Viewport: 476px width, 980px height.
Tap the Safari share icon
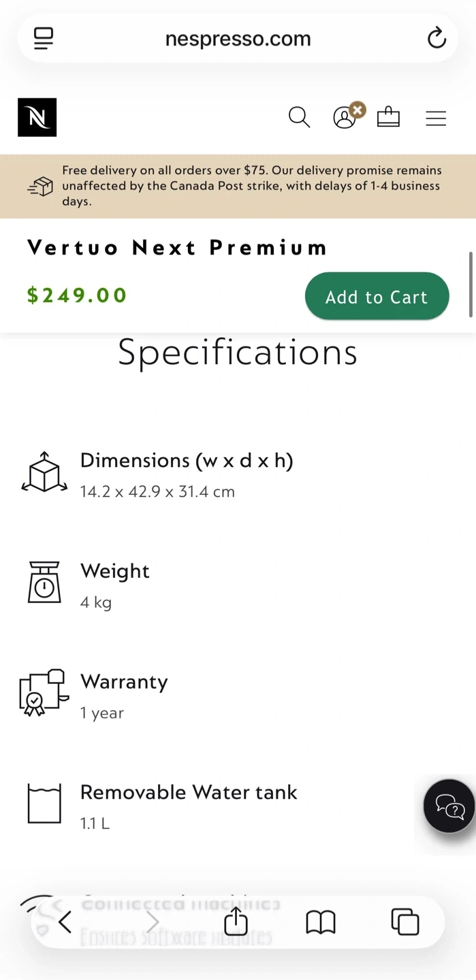(x=236, y=922)
